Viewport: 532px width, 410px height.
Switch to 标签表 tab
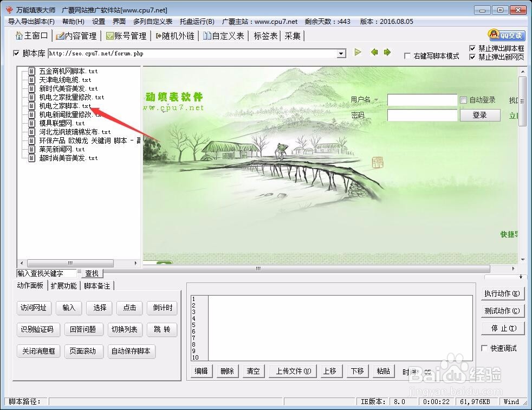coord(265,36)
